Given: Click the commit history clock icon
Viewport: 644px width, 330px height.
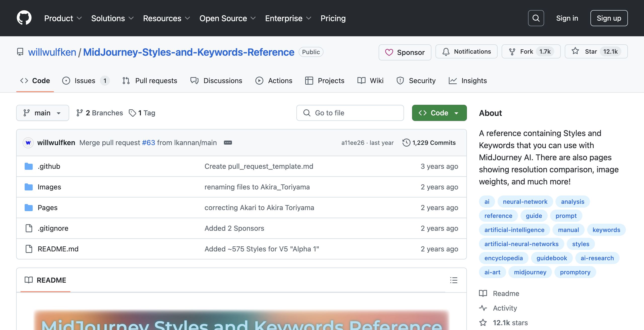Looking at the screenshot, I should point(406,143).
